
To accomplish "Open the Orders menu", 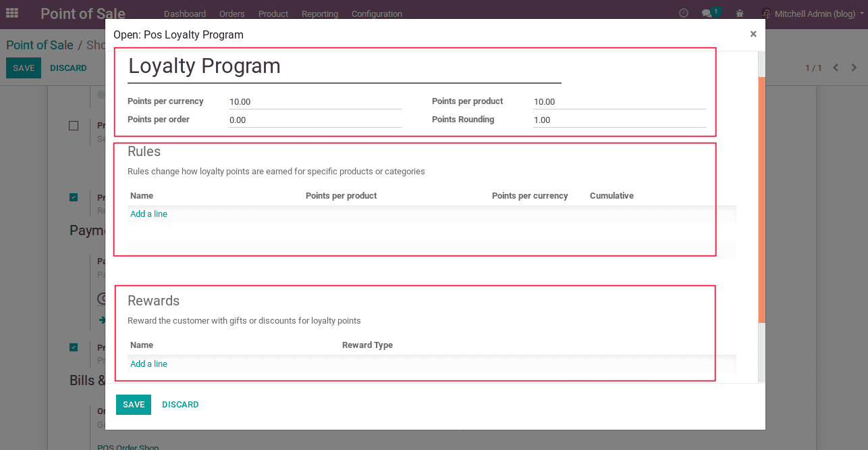I will [x=232, y=14].
